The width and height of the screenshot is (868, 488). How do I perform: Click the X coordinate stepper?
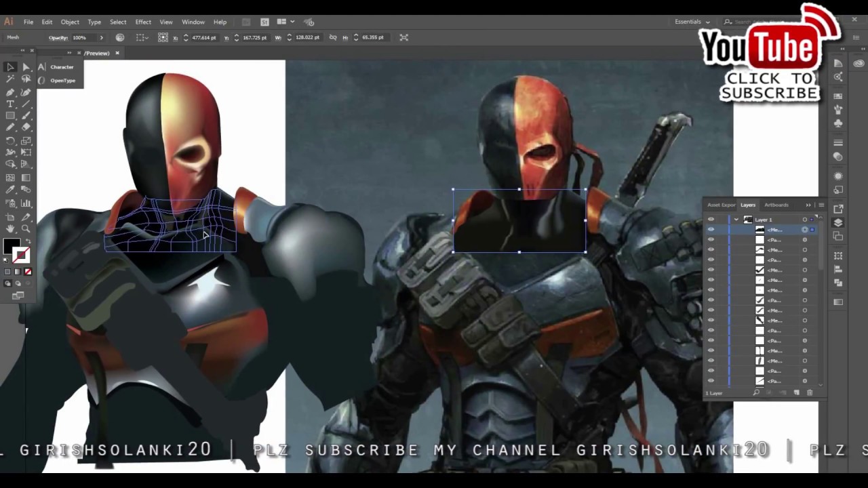point(186,37)
